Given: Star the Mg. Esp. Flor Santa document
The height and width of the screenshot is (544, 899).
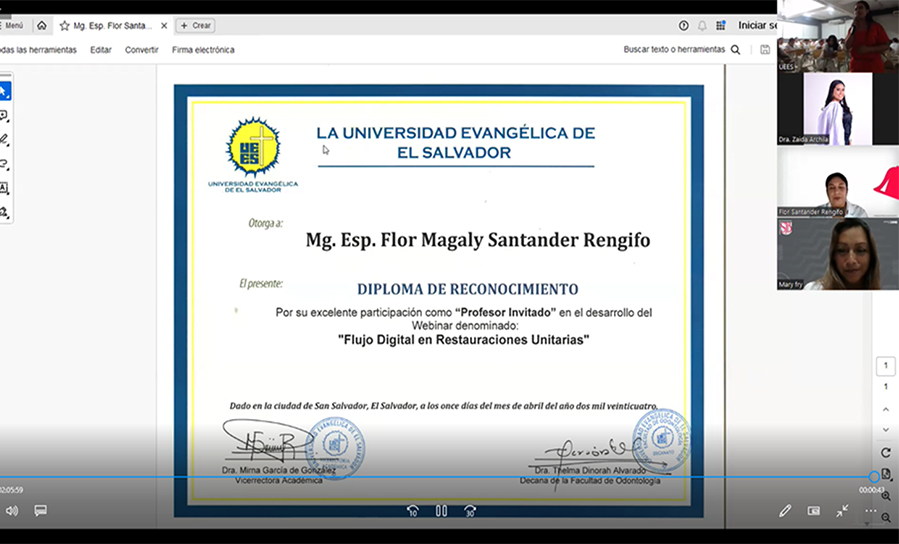Looking at the screenshot, I should coord(64,26).
